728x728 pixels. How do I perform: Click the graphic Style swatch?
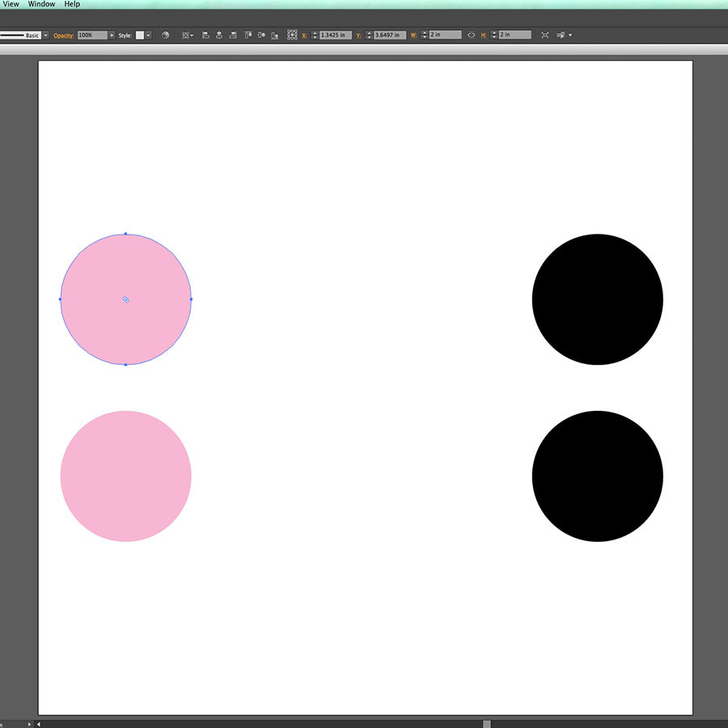click(x=140, y=36)
